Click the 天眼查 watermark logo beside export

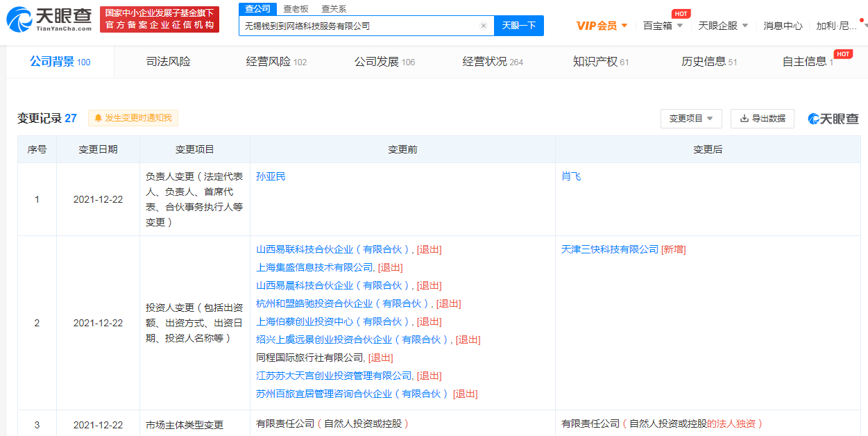point(833,119)
